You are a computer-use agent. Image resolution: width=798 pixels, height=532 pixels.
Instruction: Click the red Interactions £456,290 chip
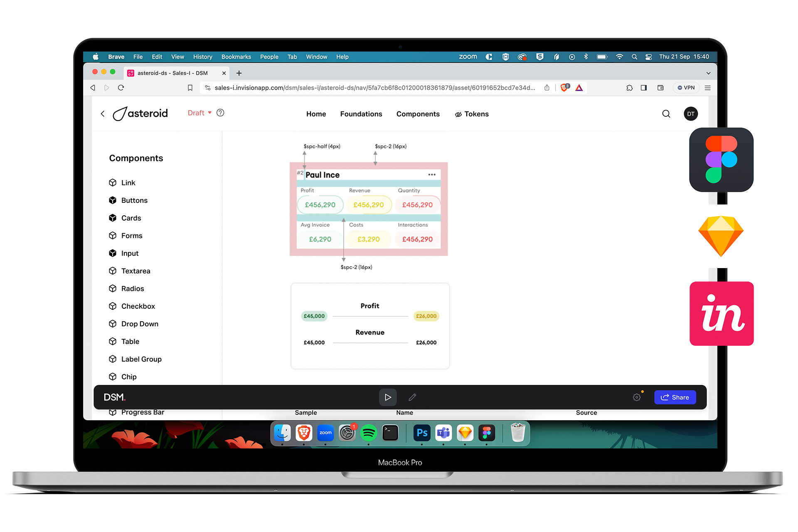[417, 239]
